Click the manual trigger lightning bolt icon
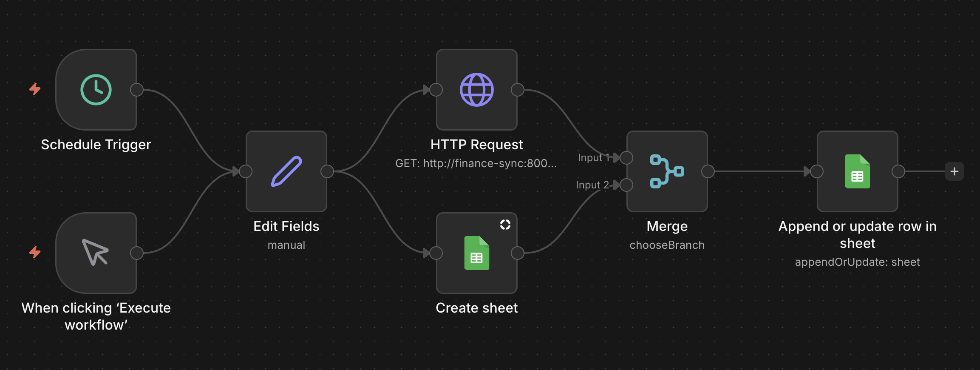The width and height of the screenshot is (980, 370). [x=35, y=252]
